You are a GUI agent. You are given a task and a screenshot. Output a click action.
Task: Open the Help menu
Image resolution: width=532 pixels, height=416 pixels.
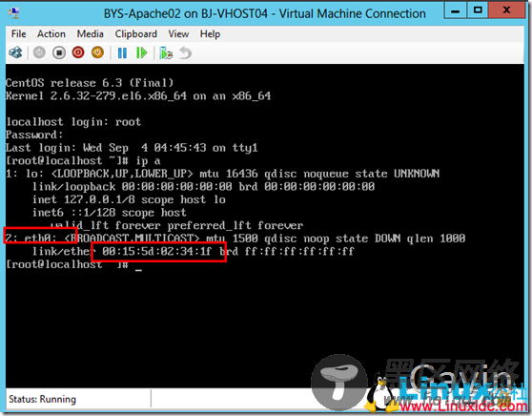(210, 34)
